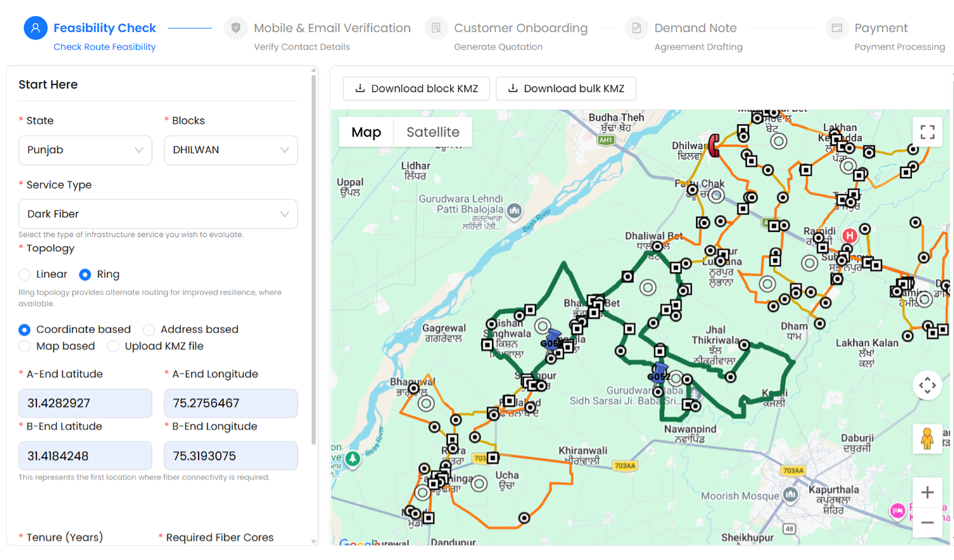Select Address based radio option
954x560 pixels.
[x=149, y=329]
